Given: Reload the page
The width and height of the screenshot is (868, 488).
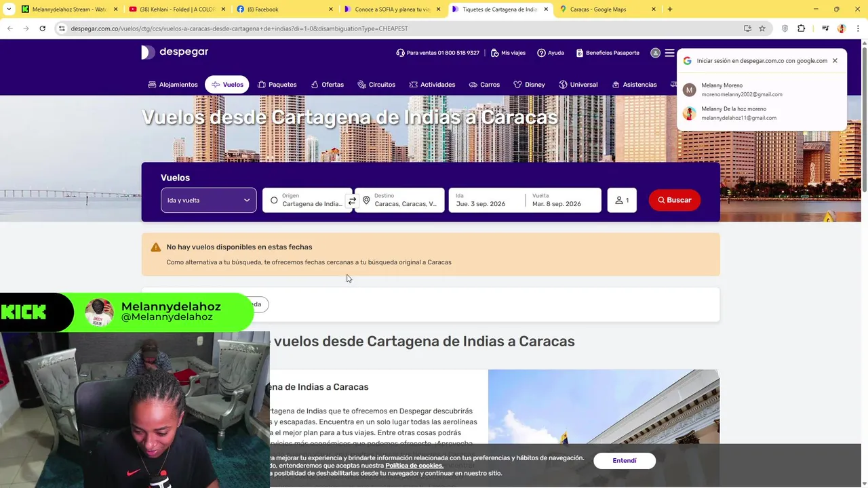Looking at the screenshot, I should (42, 28).
